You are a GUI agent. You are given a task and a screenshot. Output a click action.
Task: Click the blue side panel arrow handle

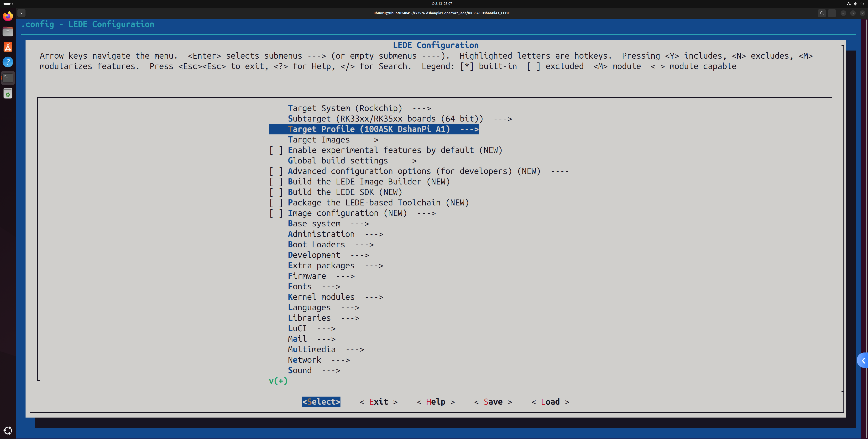coord(863,361)
